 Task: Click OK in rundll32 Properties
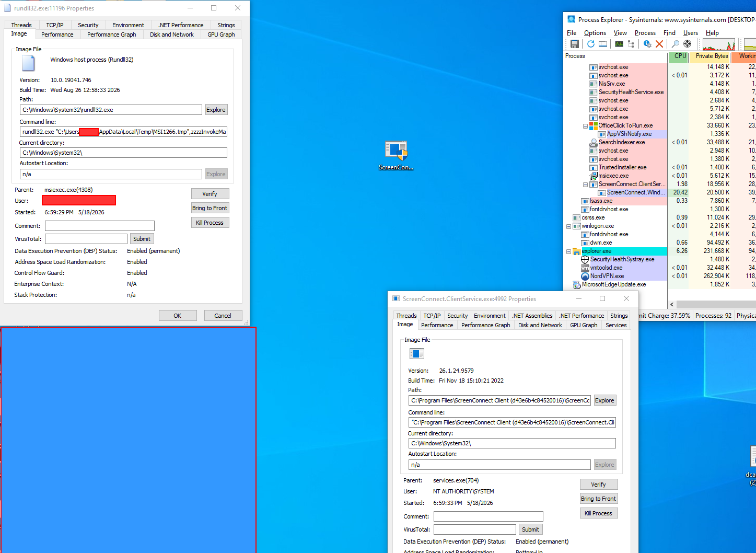(178, 316)
